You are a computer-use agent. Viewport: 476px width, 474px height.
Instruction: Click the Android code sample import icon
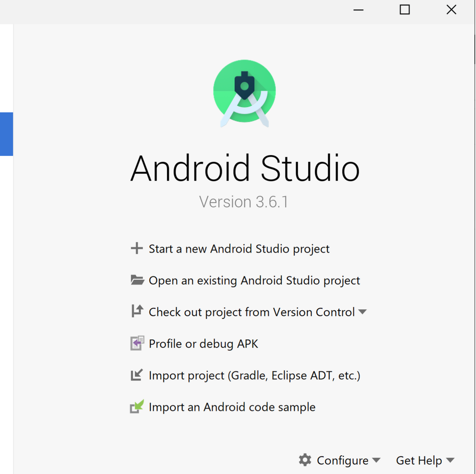(x=137, y=407)
